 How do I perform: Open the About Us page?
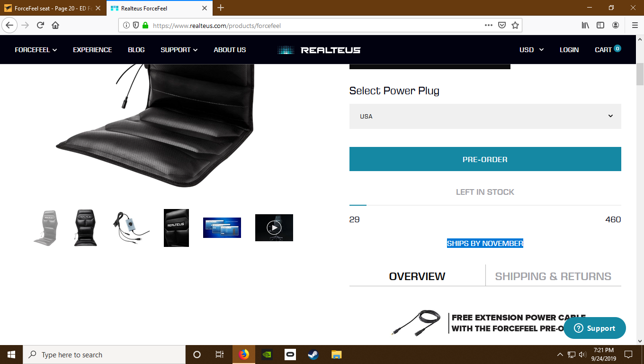[x=230, y=50]
